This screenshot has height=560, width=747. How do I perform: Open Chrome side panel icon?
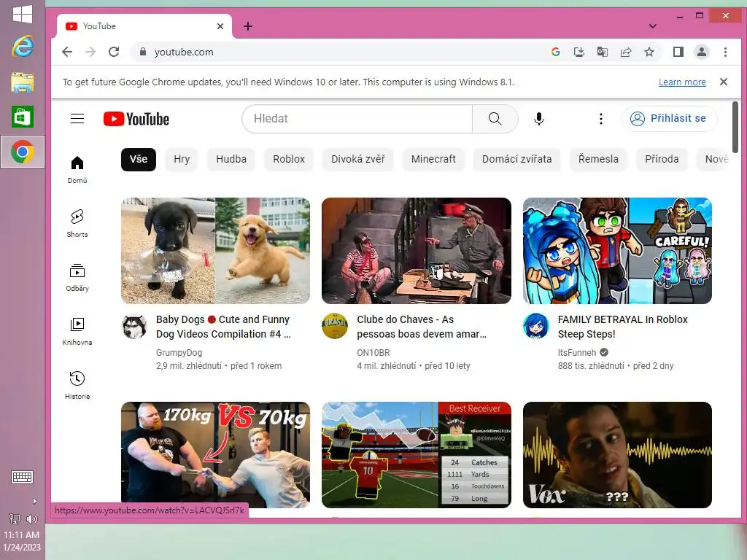coord(678,52)
